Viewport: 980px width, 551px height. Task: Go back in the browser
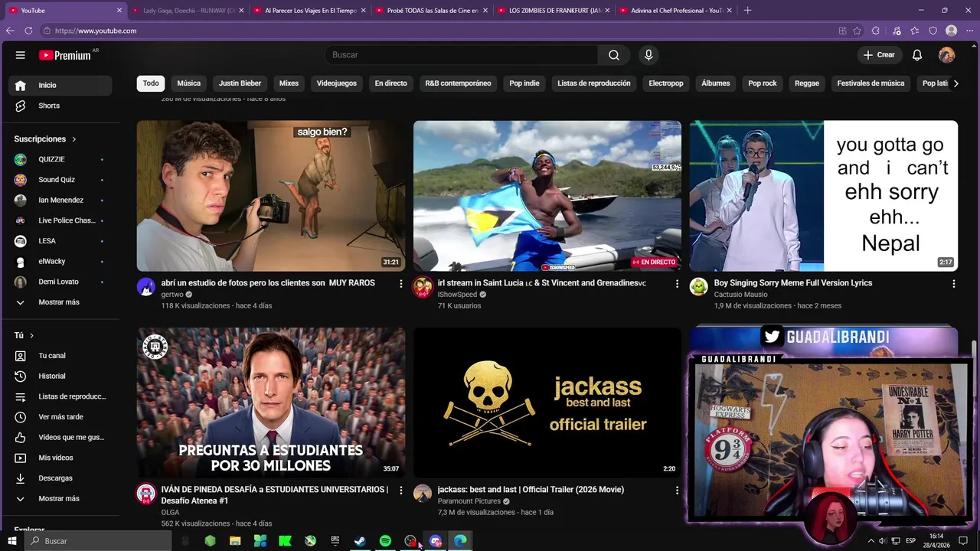click(10, 31)
